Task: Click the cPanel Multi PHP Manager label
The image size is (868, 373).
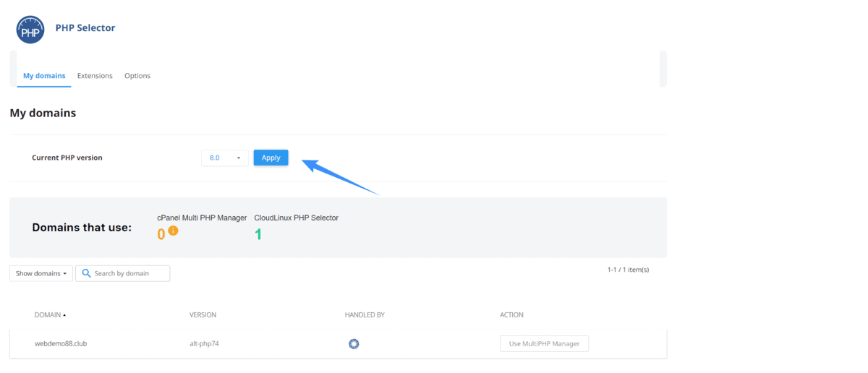Action: click(x=202, y=218)
